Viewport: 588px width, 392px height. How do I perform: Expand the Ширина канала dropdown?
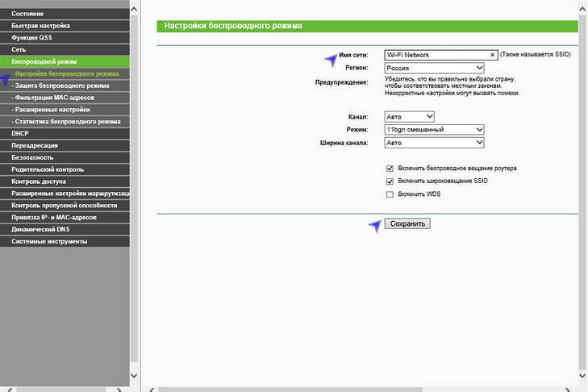[434, 143]
